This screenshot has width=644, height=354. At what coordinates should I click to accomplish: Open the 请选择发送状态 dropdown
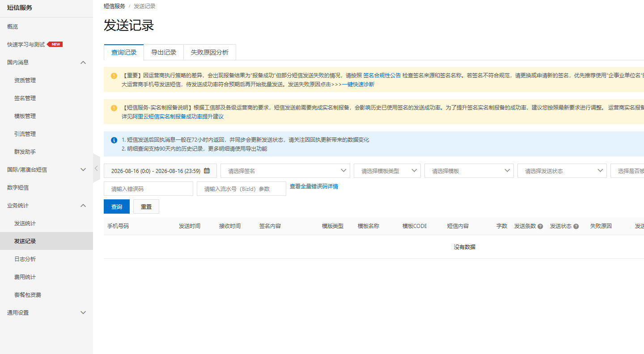click(562, 171)
